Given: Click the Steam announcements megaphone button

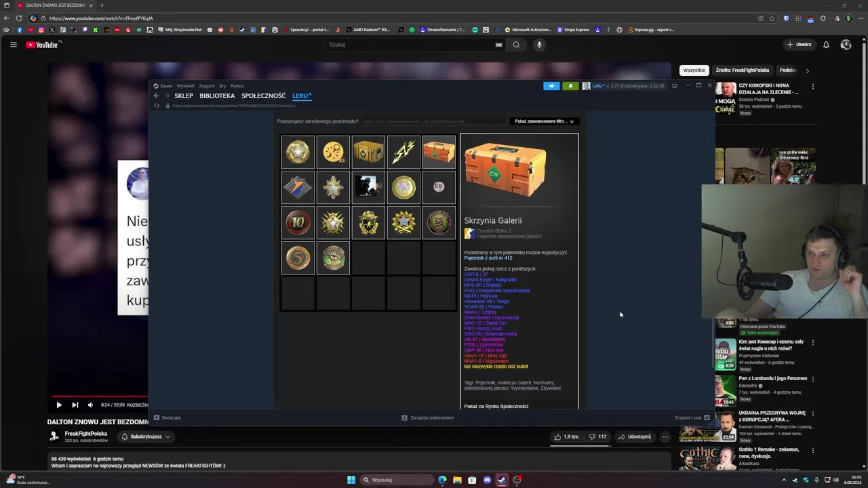Looking at the screenshot, I should (x=551, y=86).
